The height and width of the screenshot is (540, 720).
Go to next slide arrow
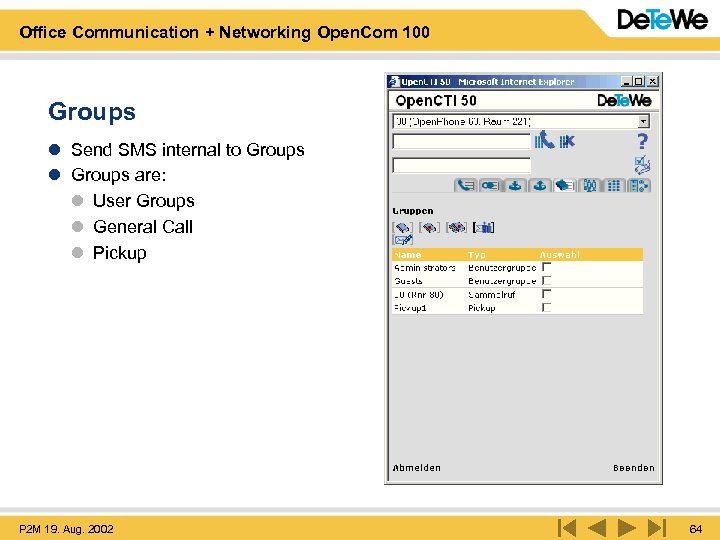[627, 528]
